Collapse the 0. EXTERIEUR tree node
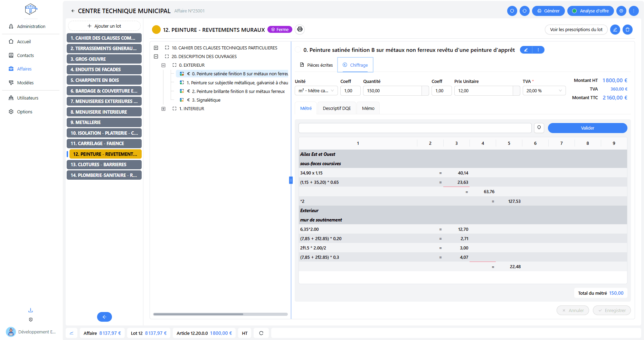Image resolution: width=644 pixels, height=340 pixels. [x=163, y=65]
